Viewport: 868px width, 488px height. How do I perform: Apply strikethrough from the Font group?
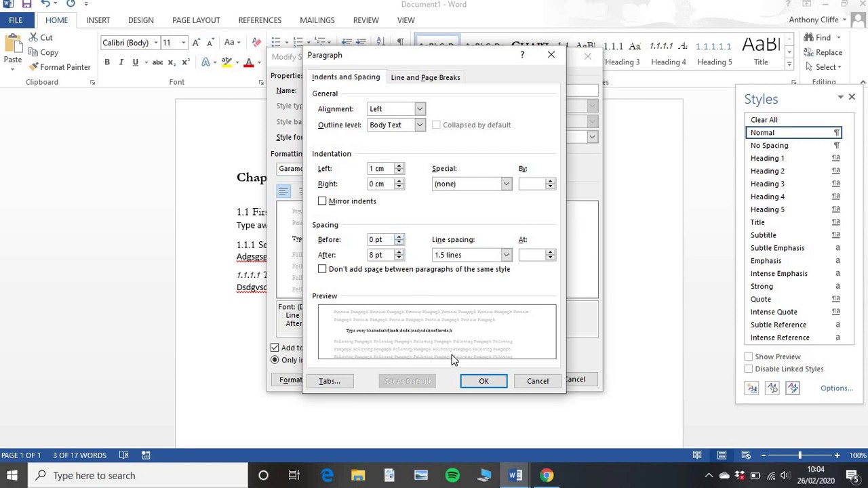pos(157,62)
